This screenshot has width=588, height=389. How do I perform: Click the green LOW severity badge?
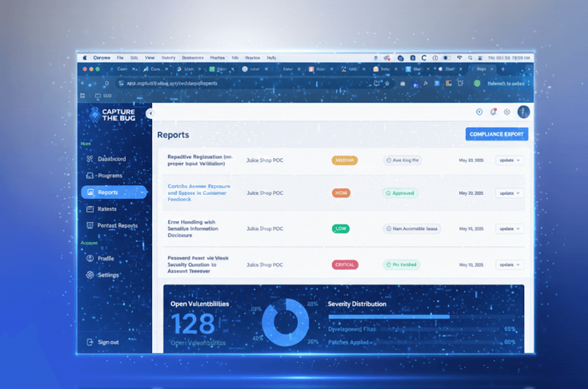pyautogui.click(x=341, y=228)
